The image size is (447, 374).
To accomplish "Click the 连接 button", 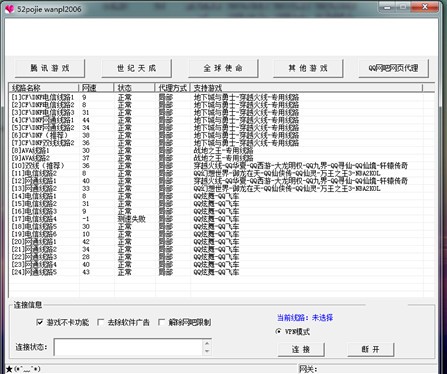I will [301, 349].
